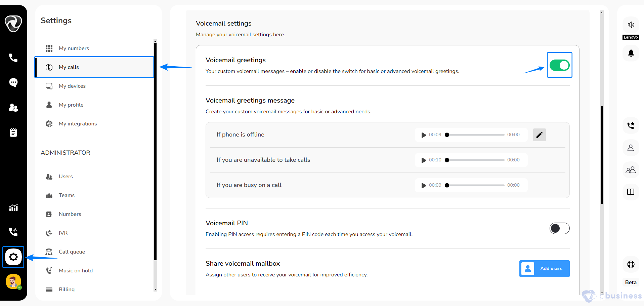Screen dimensions: 644x306
Task: Click the Add users button
Action: (544, 269)
